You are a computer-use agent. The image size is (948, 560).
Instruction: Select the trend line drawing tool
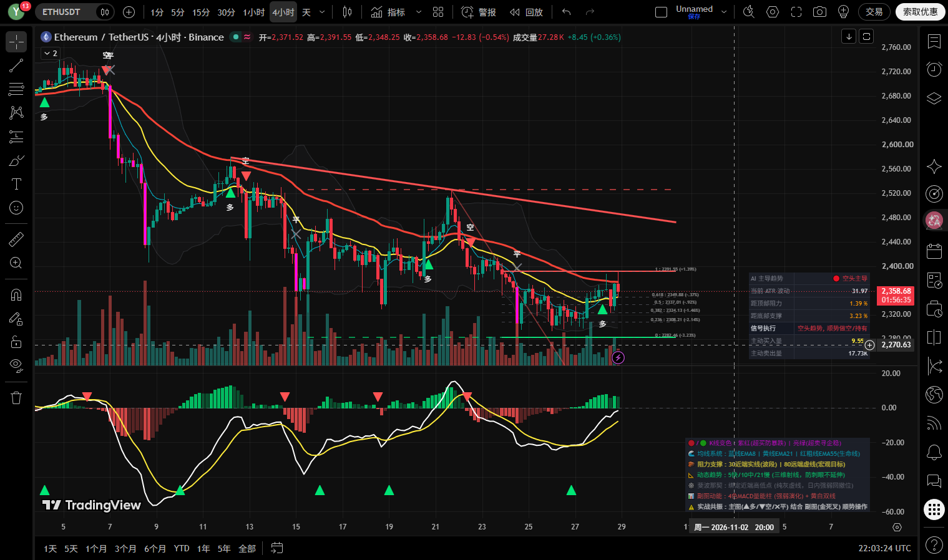[16, 65]
